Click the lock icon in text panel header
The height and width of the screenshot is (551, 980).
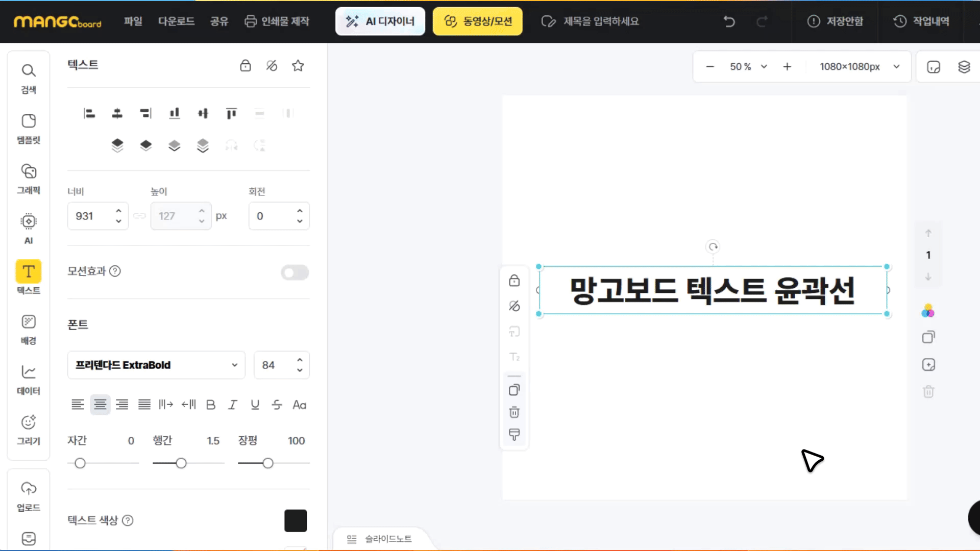(x=246, y=66)
